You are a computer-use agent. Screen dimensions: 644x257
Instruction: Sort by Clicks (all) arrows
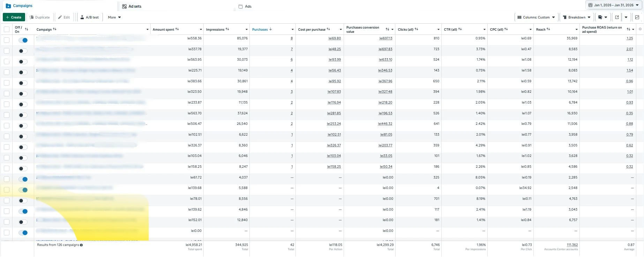(417, 29)
